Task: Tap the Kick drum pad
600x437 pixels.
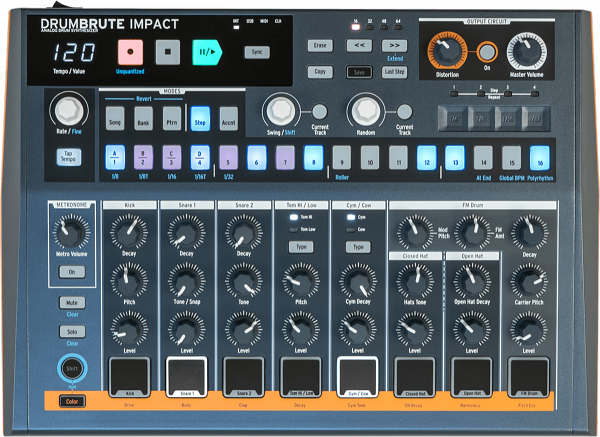Action: point(129,377)
